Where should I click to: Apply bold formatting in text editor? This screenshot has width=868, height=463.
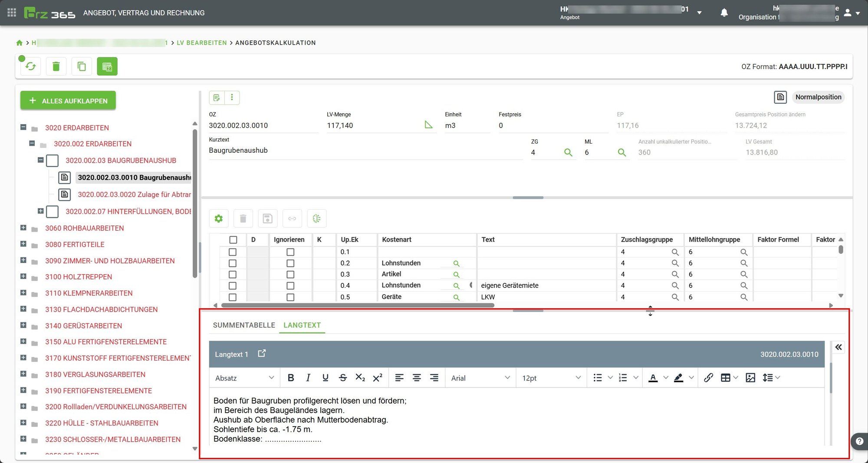pos(291,378)
